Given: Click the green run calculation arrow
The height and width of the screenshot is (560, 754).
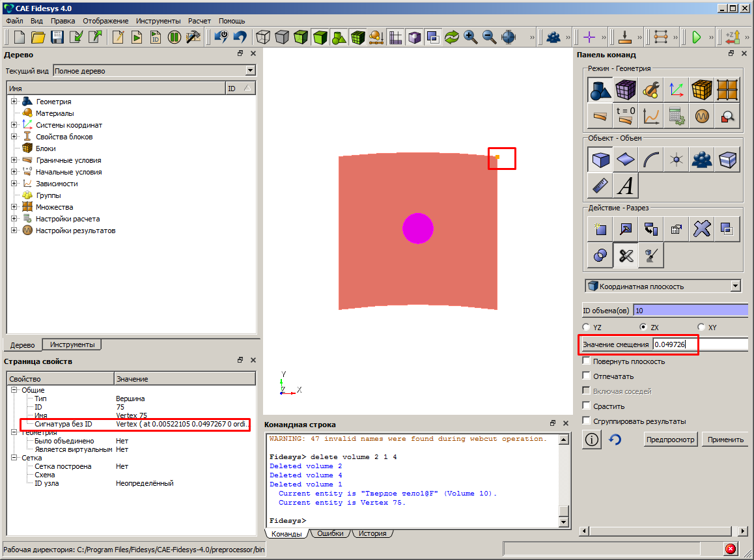Looking at the screenshot, I should [696, 37].
